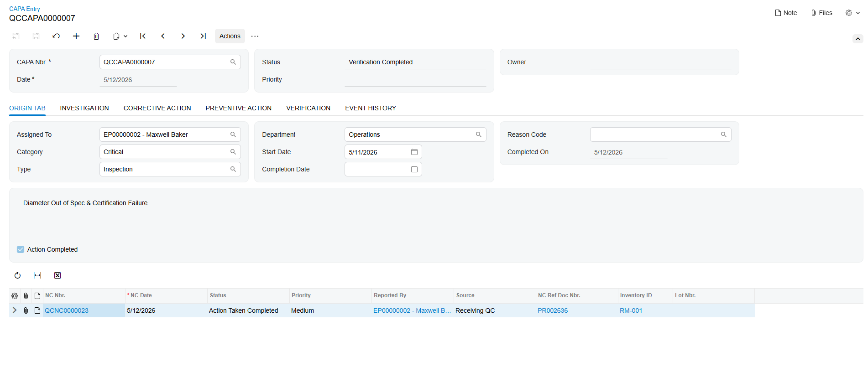Viewport: 868px width, 367px height.
Task: Go to the first record
Action: point(143,36)
